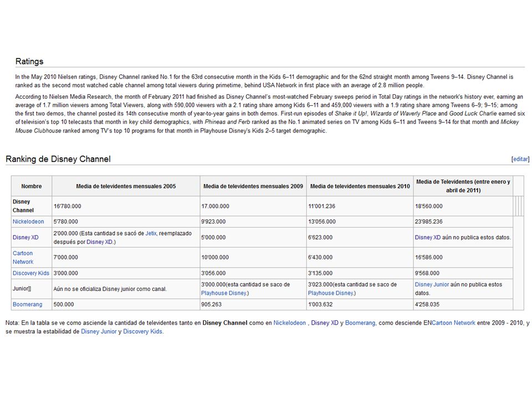This screenshot has height=399, width=532.
Task: Open the Playhouse Disney link in 2010 column
Action: point(331,293)
